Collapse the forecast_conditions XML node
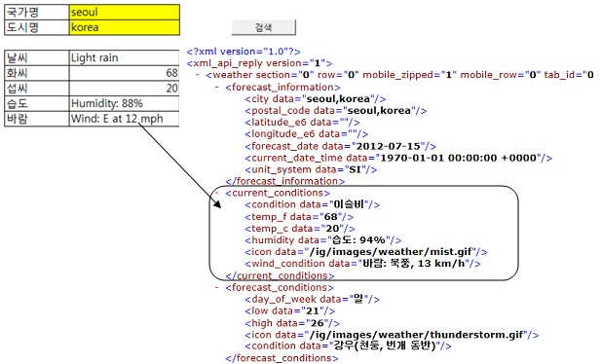 pyautogui.click(x=217, y=287)
